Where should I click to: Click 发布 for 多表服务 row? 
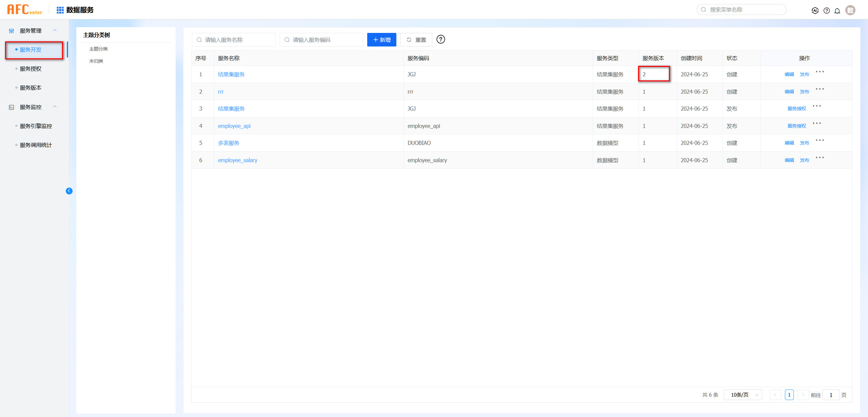(x=804, y=143)
